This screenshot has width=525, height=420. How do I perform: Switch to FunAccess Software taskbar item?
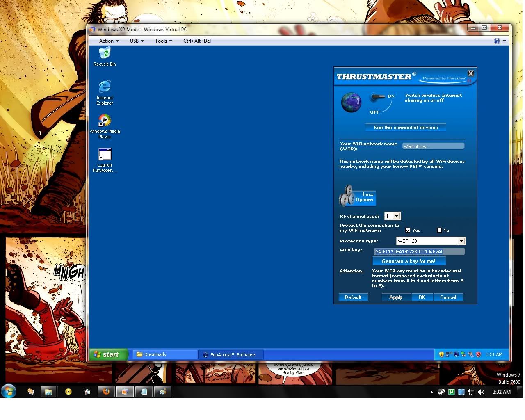231,354
